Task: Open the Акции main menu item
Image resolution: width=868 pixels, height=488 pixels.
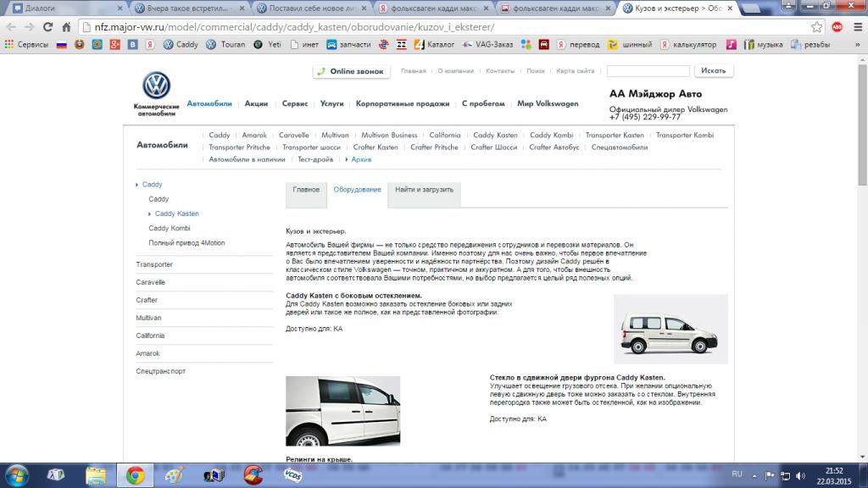Action: click(x=256, y=103)
